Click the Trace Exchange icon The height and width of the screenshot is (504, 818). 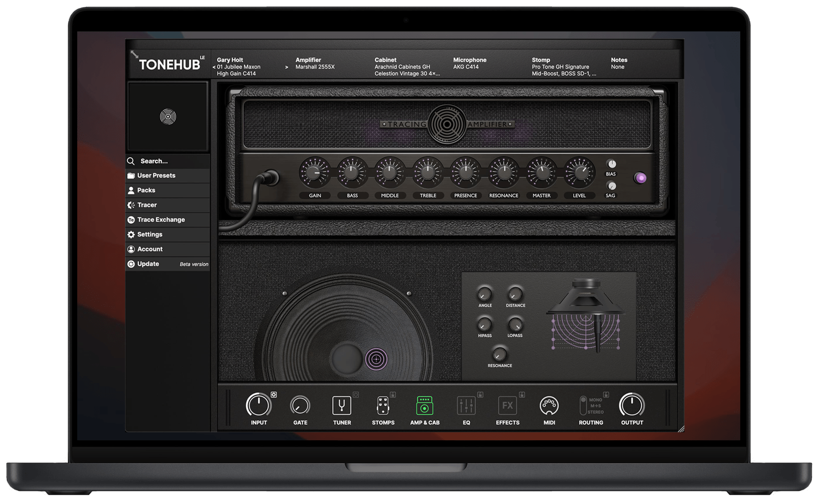pyautogui.click(x=131, y=220)
